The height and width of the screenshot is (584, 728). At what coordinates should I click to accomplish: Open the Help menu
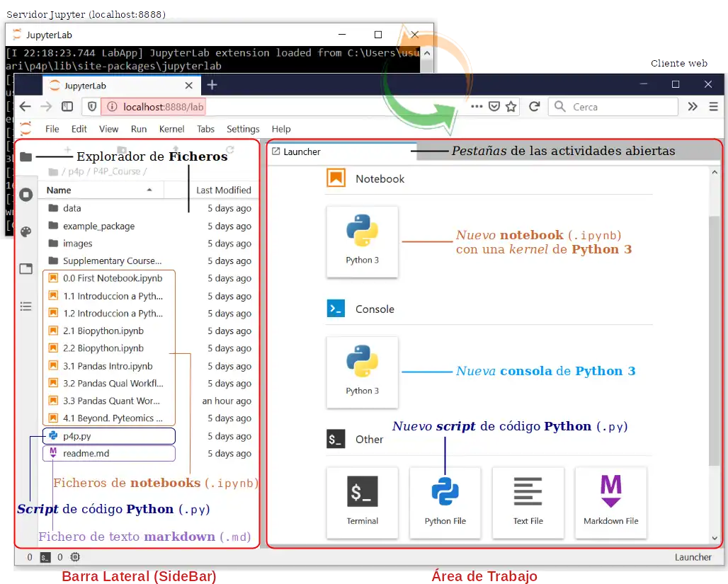point(281,129)
